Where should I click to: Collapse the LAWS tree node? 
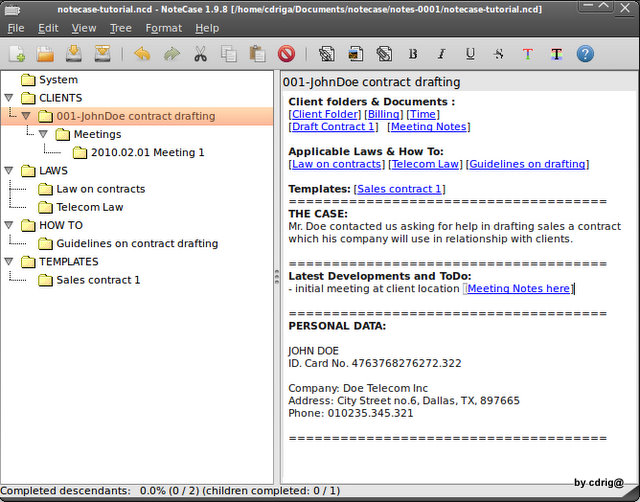[9, 170]
